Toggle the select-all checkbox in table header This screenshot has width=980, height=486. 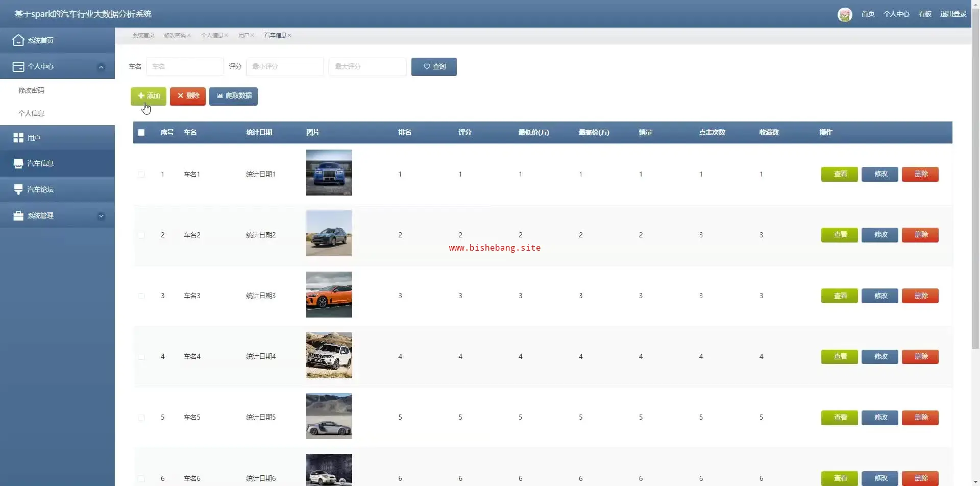click(141, 132)
